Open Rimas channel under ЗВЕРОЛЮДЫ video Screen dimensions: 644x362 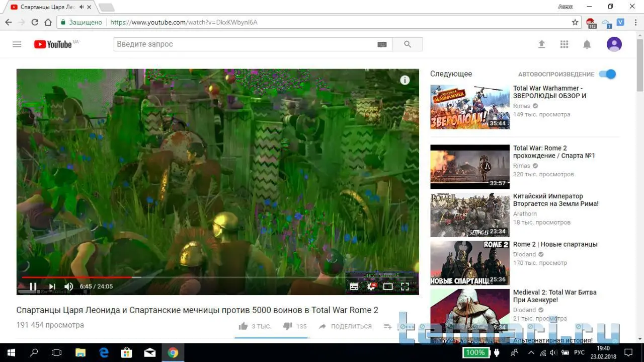(x=522, y=106)
